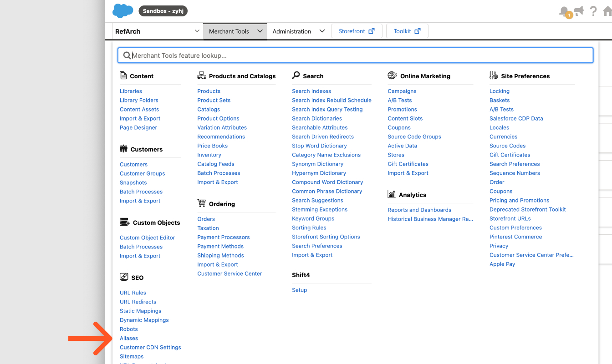Expand the RefArch site selector dropdown
The image size is (612, 364).
(x=158, y=31)
